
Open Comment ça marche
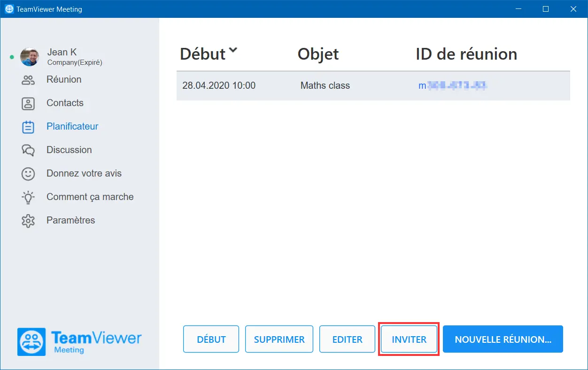click(x=90, y=197)
